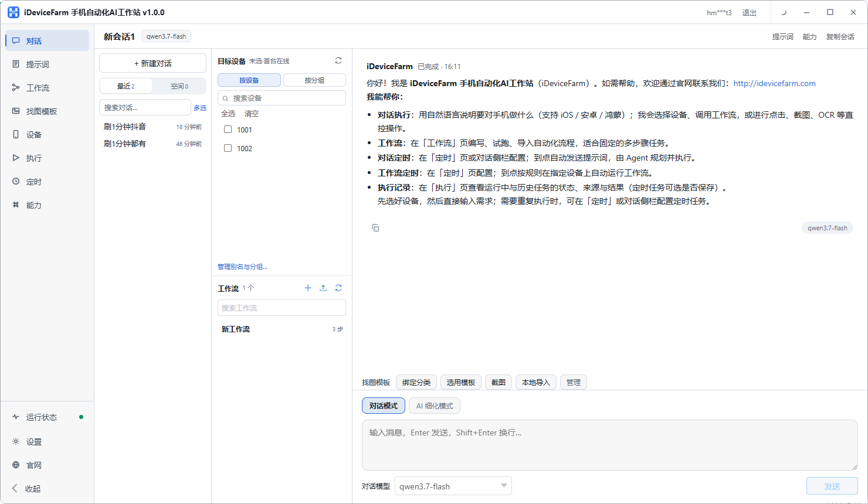Click the 选用模板 button

[461, 382]
